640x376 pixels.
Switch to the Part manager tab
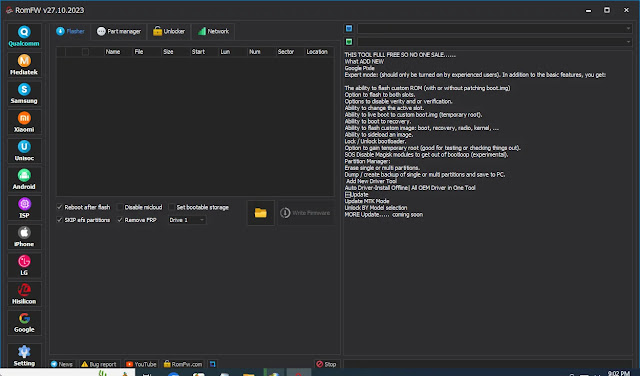[119, 31]
